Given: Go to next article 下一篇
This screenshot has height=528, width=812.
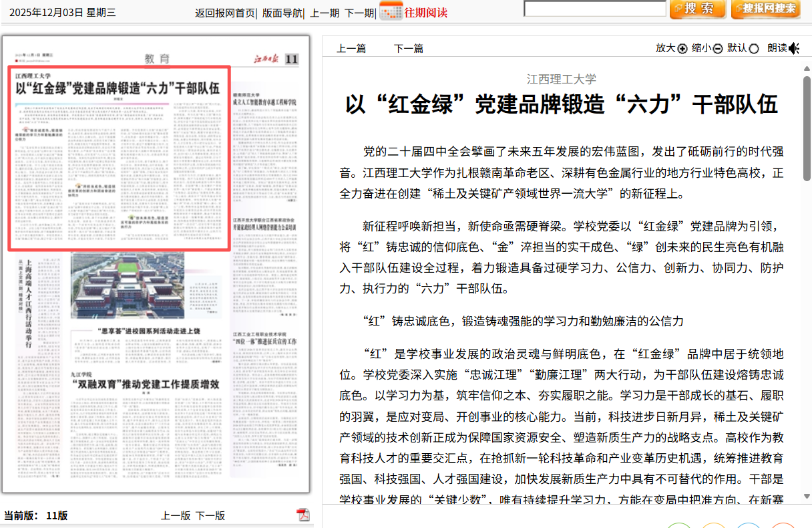Looking at the screenshot, I should [408, 48].
